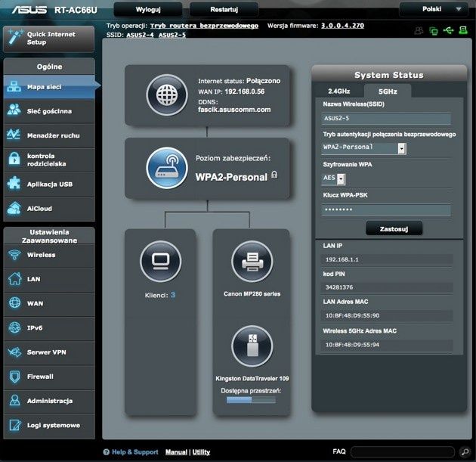Open the WPA2-Personal authentication dropdown
The image size is (476, 462).
[363, 148]
